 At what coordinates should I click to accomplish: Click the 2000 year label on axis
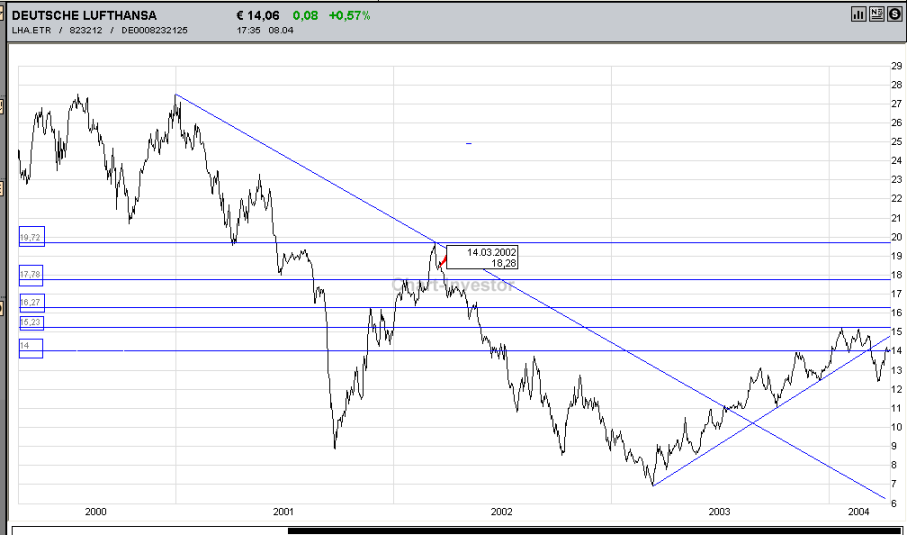pyautogui.click(x=95, y=511)
